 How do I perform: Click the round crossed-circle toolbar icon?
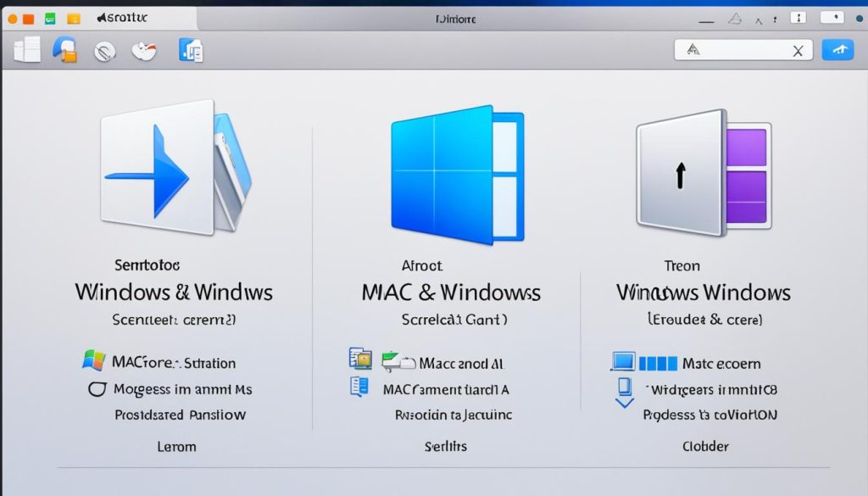[x=104, y=52]
